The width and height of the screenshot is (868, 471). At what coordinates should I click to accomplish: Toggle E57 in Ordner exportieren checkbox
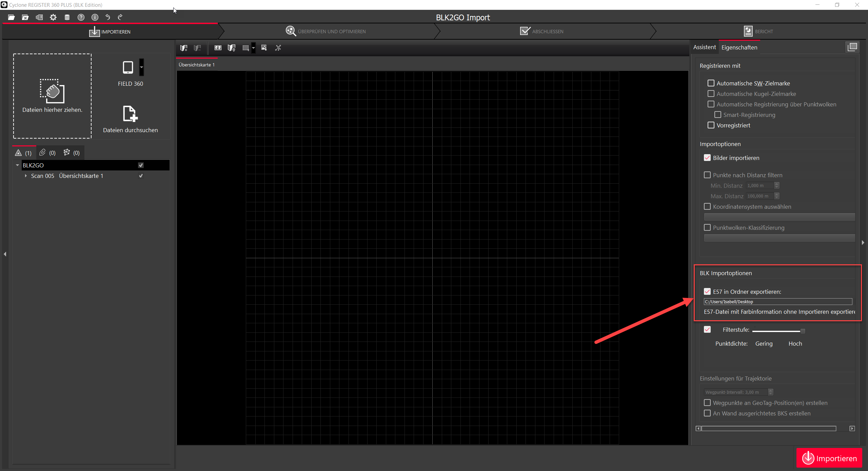[707, 291]
